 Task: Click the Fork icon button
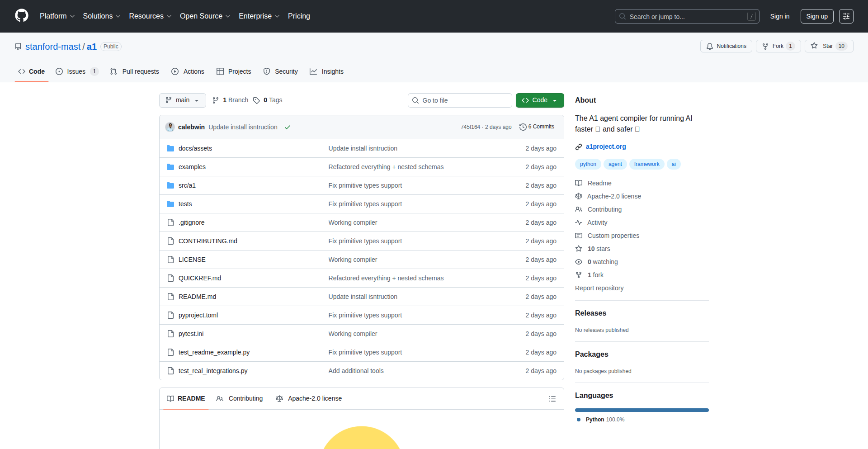click(x=765, y=46)
